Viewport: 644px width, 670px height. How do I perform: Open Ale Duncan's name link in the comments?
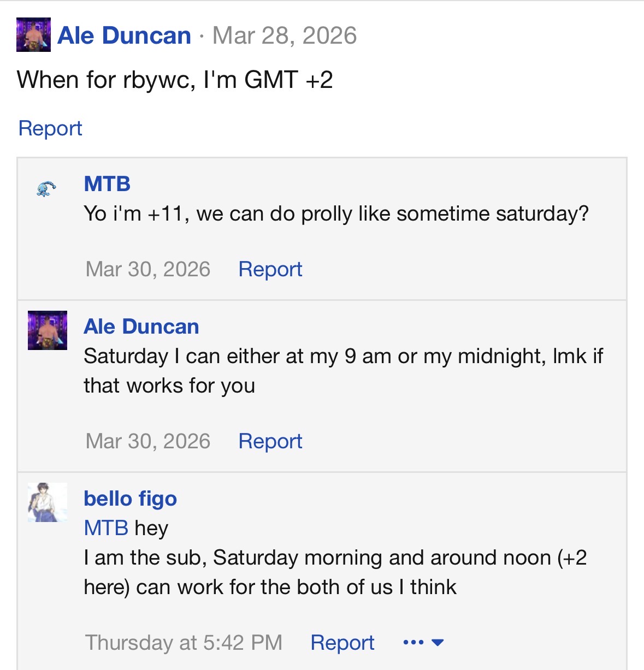pyautogui.click(x=141, y=327)
